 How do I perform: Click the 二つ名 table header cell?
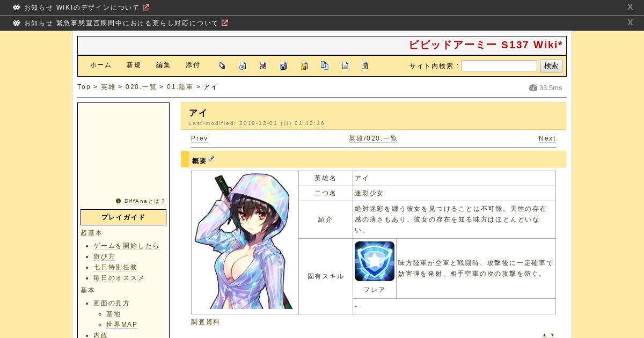point(326,194)
